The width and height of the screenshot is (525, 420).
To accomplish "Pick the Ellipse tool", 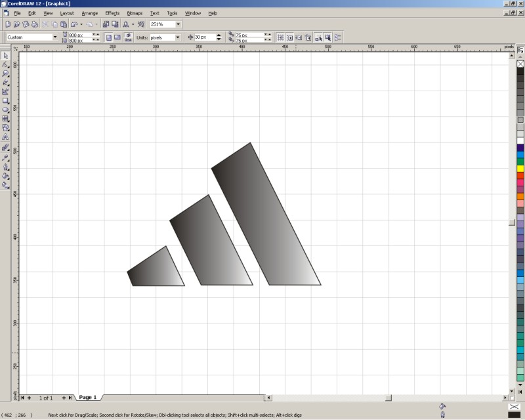I will pos(5,110).
